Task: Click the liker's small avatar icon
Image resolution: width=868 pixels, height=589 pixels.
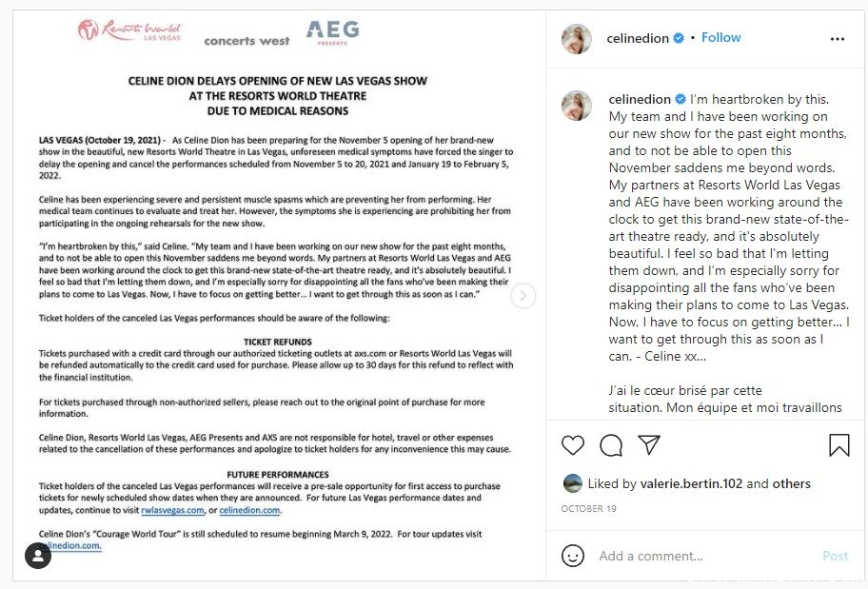Action: (x=572, y=483)
